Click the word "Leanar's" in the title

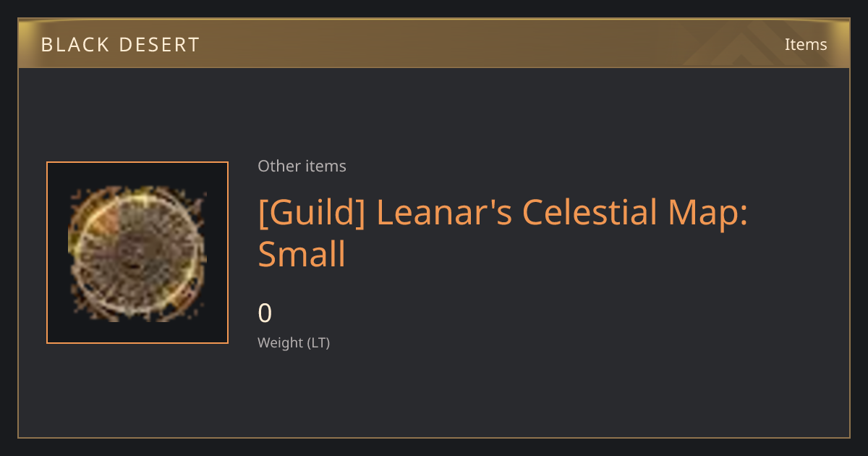[443, 213]
